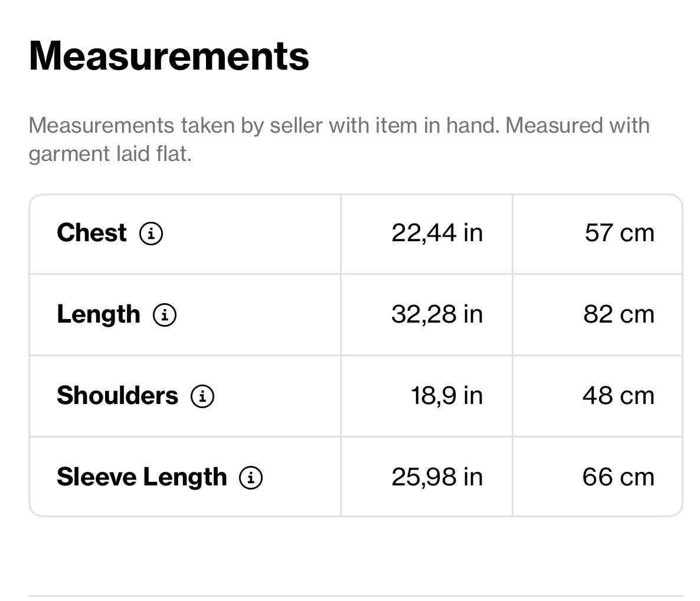700x601 pixels.
Task: Select the 66 cm sleeve value
Action: 619,477
